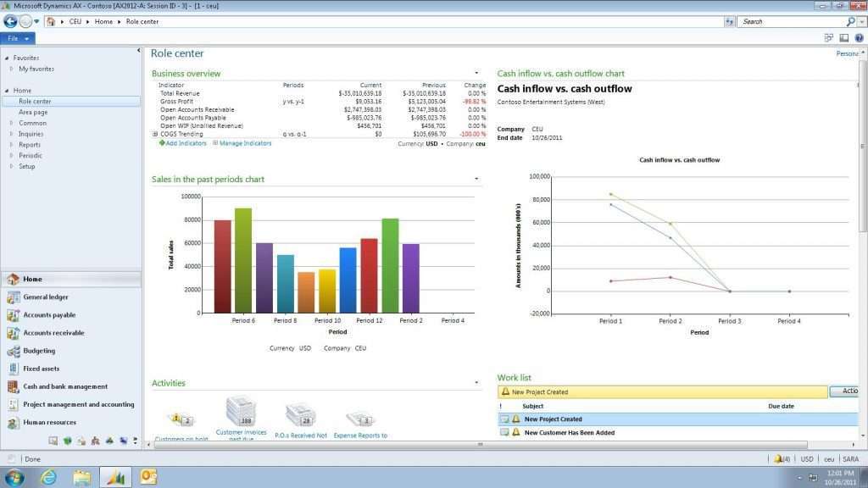Open the Help icon near top right

click(x=860, y=37)
